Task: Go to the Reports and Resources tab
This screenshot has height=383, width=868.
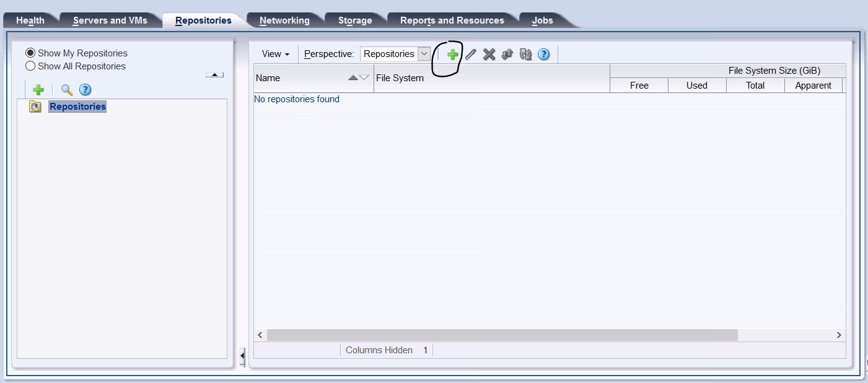Action: coord(452,20)
